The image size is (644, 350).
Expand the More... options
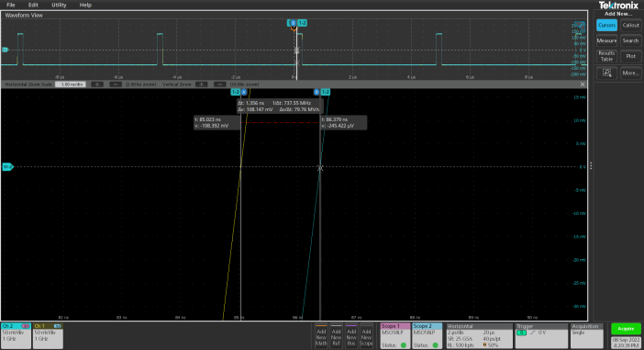tap(630, 73)
